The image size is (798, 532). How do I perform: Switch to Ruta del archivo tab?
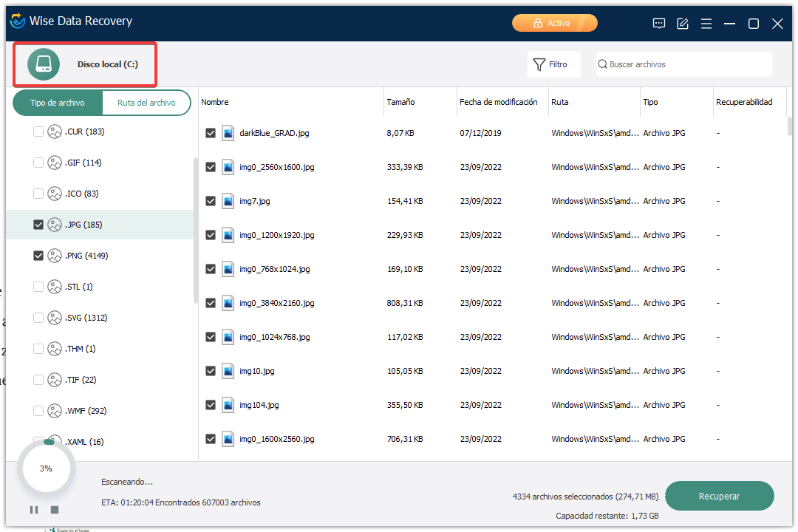[x=146, y=103]
